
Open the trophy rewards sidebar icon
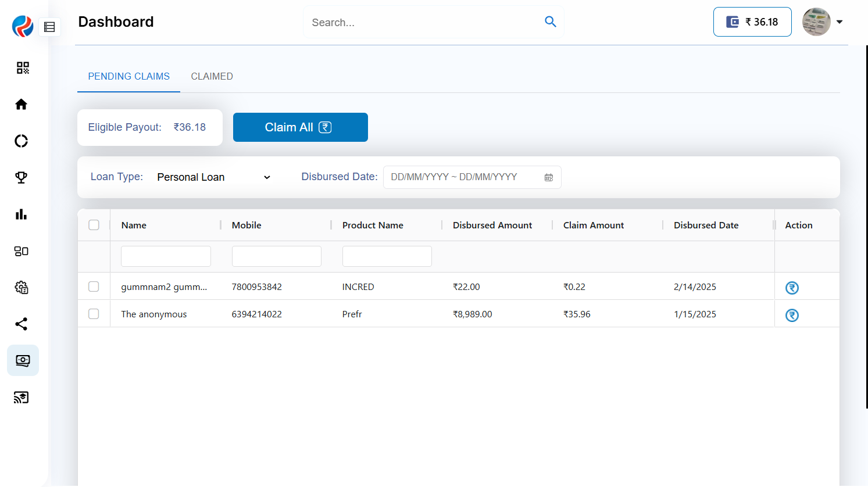pyautogui.click(x=22, y=178)
